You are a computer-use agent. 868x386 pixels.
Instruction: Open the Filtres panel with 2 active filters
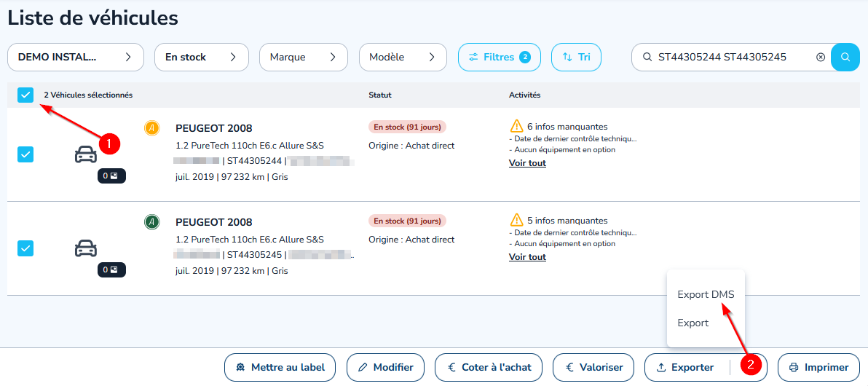click(x=500, y=57)
